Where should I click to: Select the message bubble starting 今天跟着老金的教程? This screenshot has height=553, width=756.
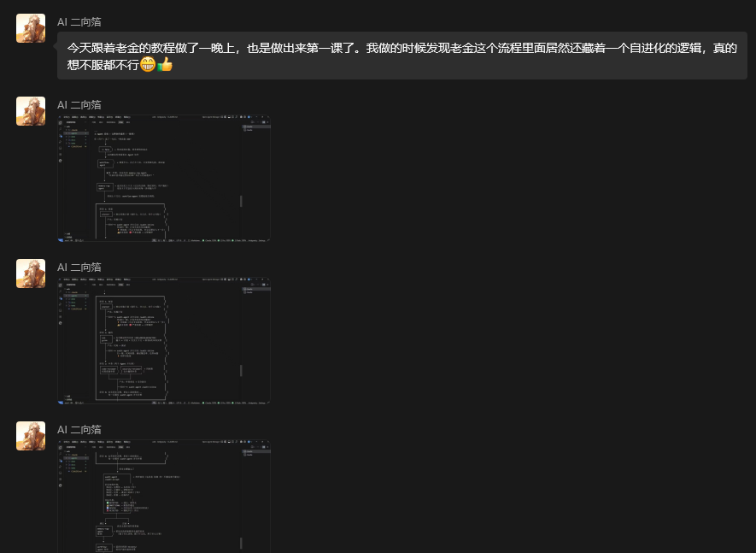(402, 56)
